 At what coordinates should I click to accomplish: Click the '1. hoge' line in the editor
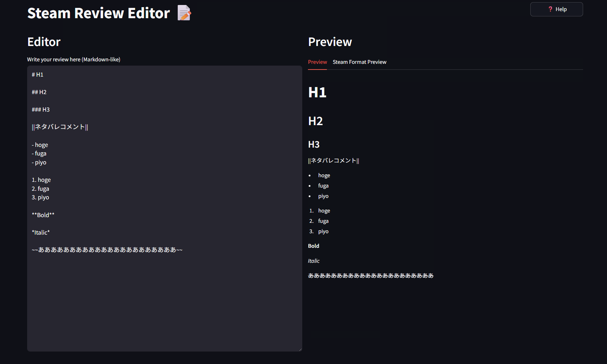coord(41,180)
